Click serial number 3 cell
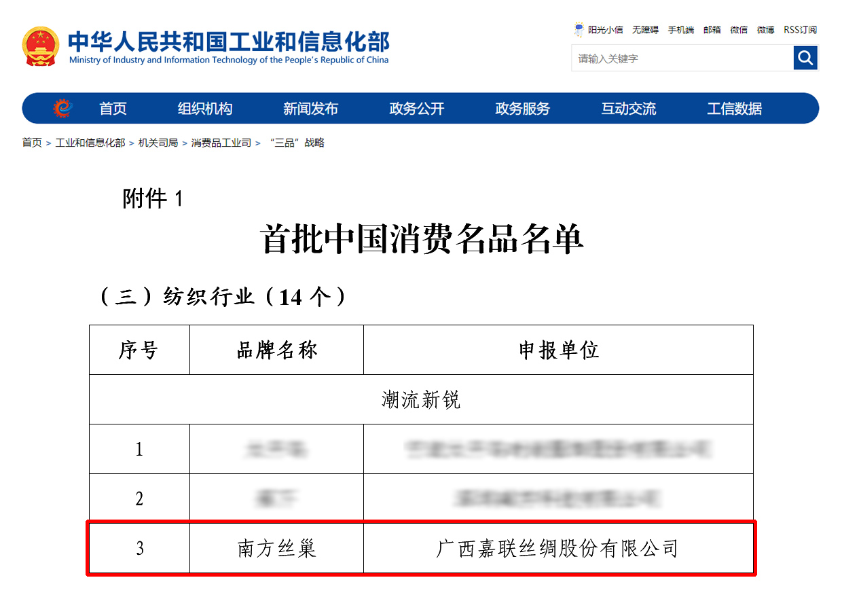 [139, 548]
